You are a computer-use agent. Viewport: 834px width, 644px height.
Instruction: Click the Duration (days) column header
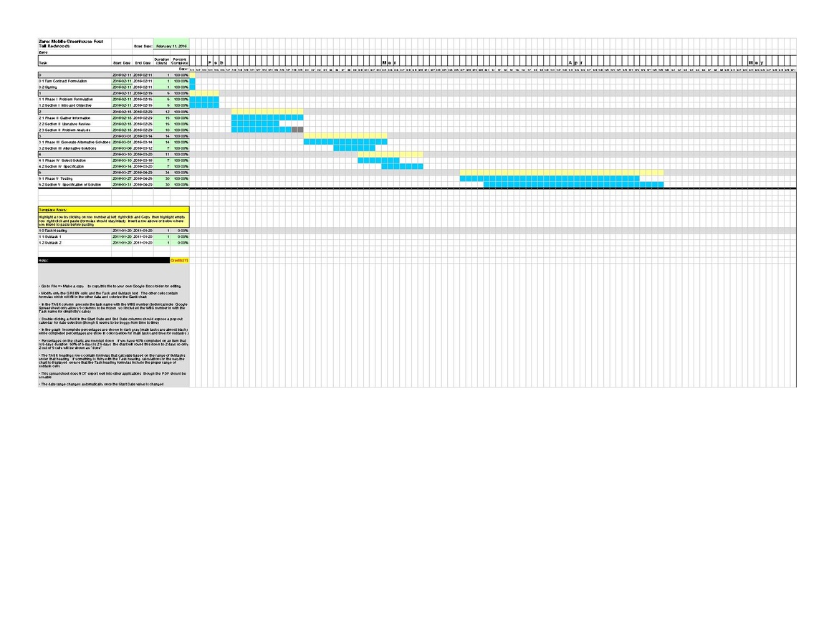(x=161, y=62)
